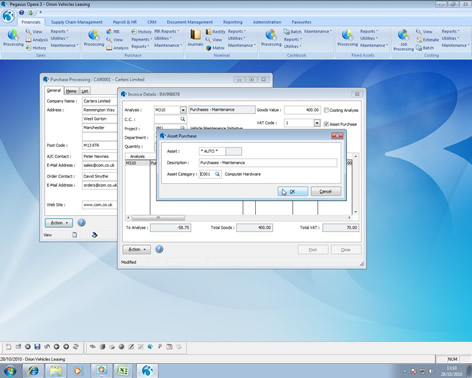Image resolution: width=472 pixels, height=378 pixels.
Task: Open Costing Job Processing icon
Action: (403, 40)
